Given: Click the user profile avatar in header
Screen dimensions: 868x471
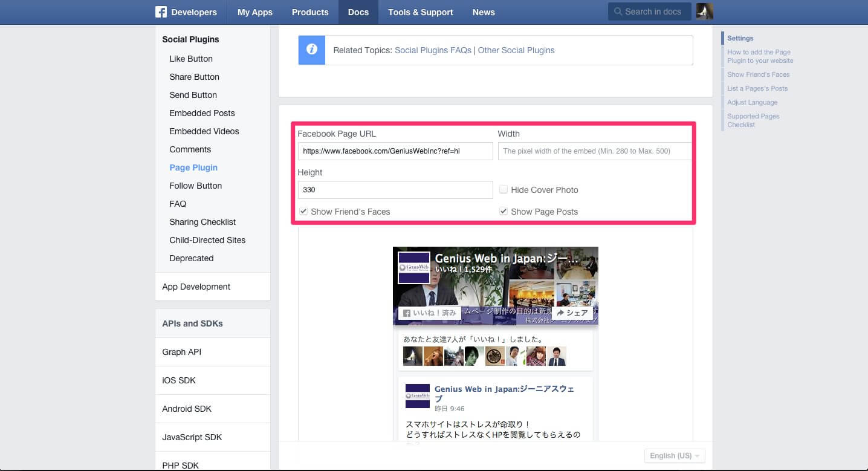Looking at the screenshot, I should (x=704, y=11).
